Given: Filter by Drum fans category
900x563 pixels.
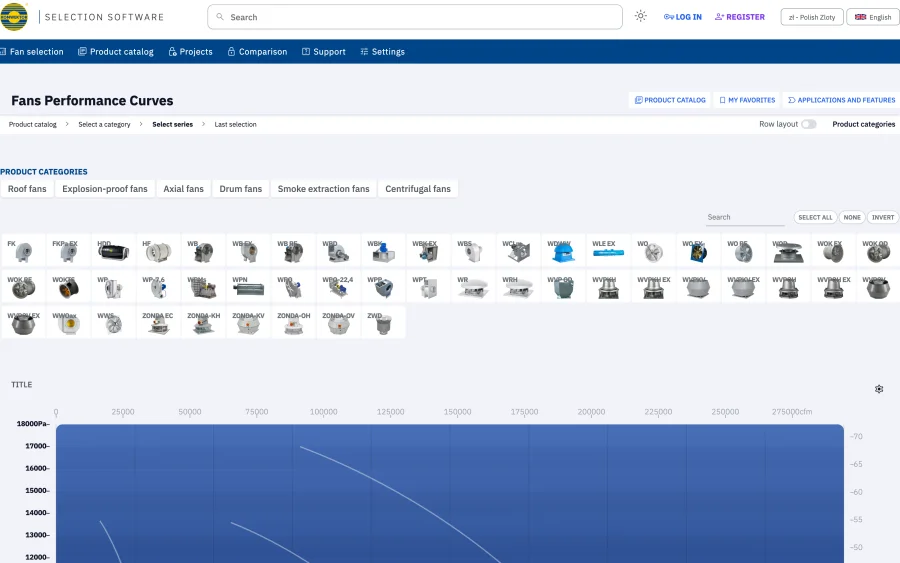Looking at the screenshot, I should tap(240, 189).
